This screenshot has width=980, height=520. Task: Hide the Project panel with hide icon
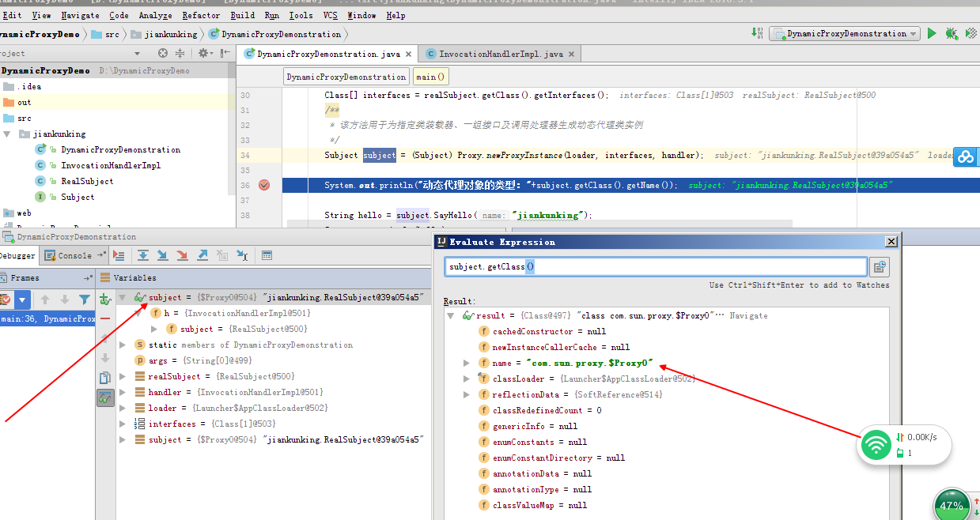[x=225, y=53]
